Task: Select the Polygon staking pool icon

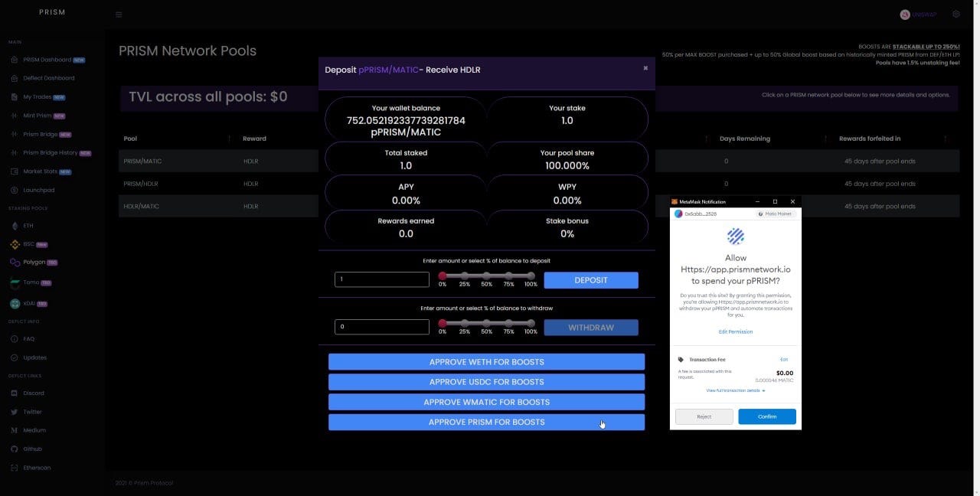Action: 15,262
